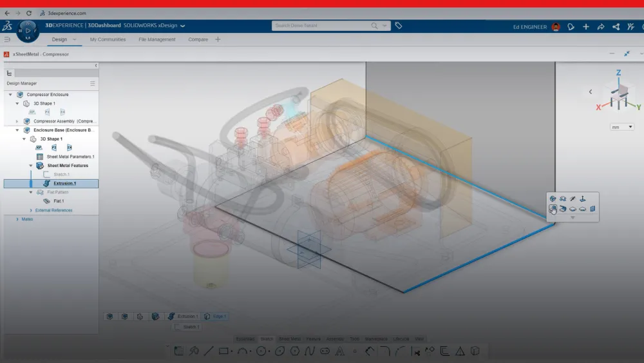Select the Trim scissors tool

(x=417, y=351)
